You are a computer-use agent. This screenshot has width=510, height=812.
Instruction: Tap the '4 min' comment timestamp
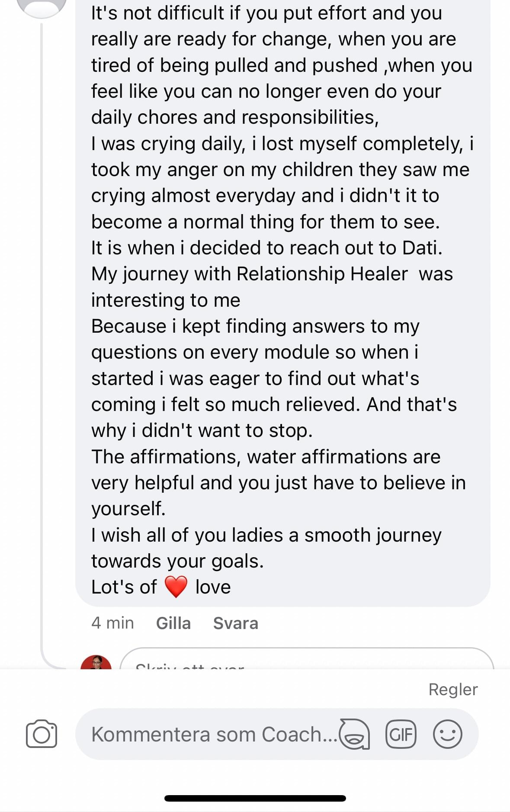click(x=112, y=623)
